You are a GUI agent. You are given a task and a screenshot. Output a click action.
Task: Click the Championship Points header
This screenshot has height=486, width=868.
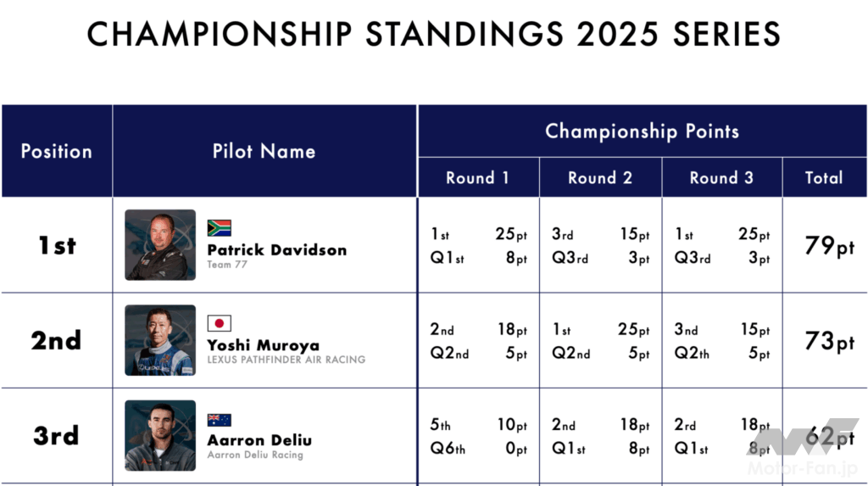point(642,131)
